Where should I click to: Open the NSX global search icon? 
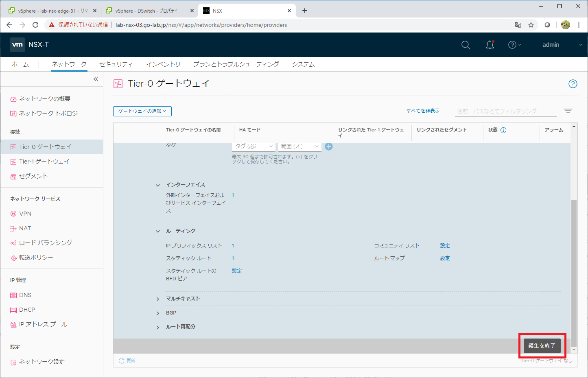(x=466, y=45)
